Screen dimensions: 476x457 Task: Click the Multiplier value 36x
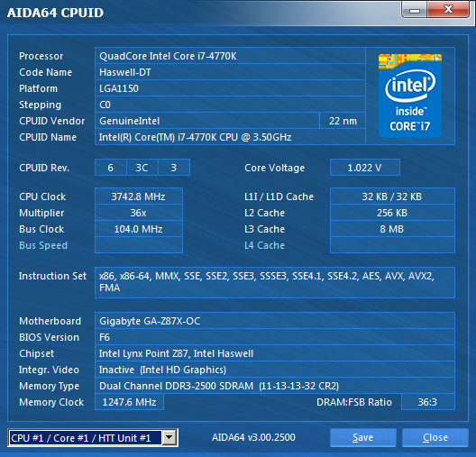[x=139, y=213]
